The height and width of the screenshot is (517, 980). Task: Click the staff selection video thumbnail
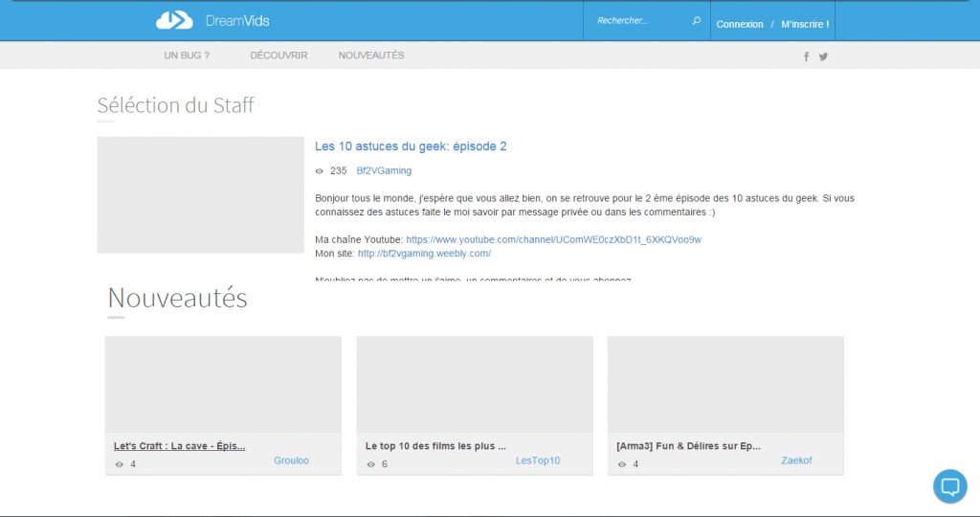(x=200, y=195)
